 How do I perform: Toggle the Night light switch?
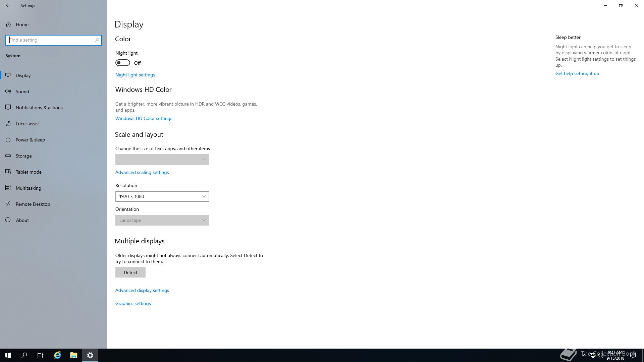pos(123,63)
